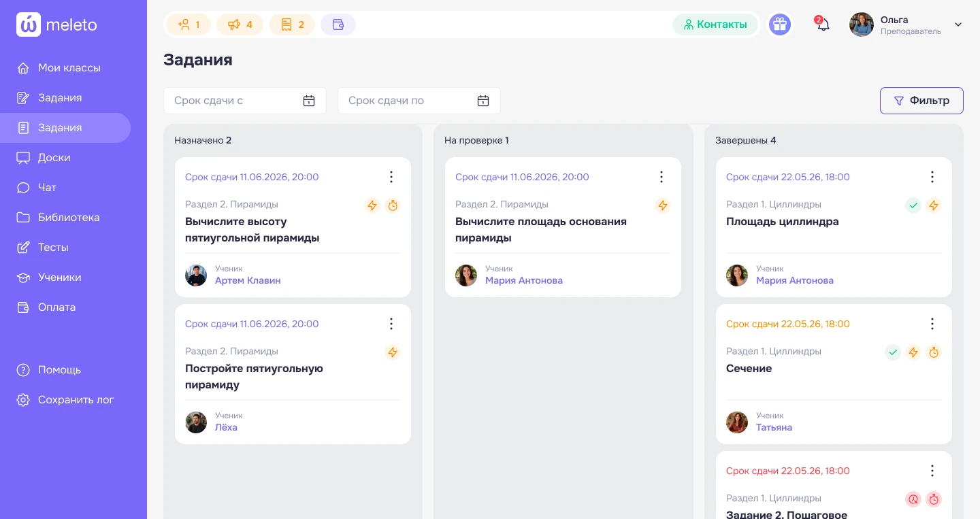Click red alert icon on 'Задание 2' card

click(913, 499)
